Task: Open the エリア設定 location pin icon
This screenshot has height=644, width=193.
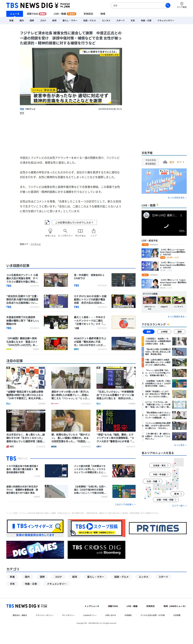Action: [182, 4]
